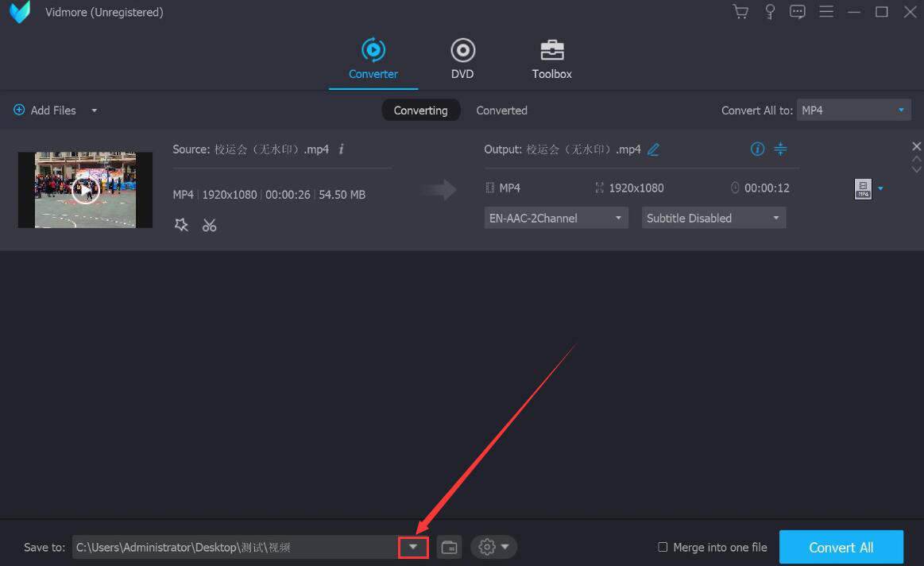Open the Toolbox tab
The width and height of the screenshot is (924, 566).
(x=551, y=58)
